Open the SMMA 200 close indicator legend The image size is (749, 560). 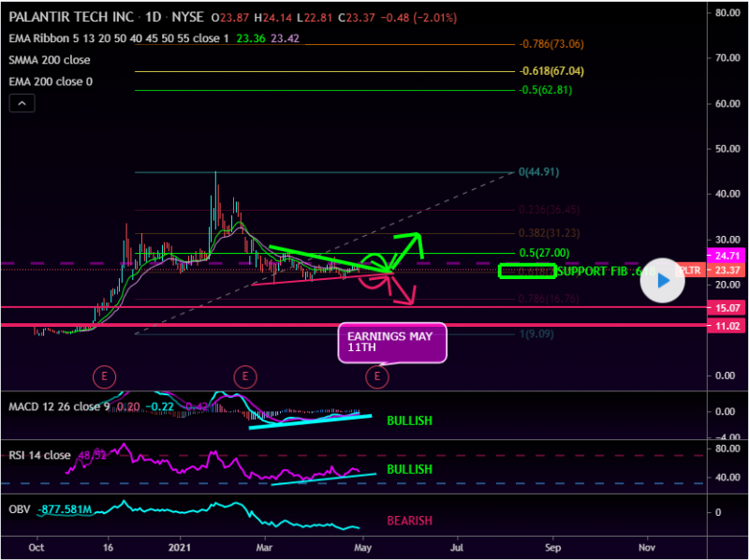pos(51,60)
